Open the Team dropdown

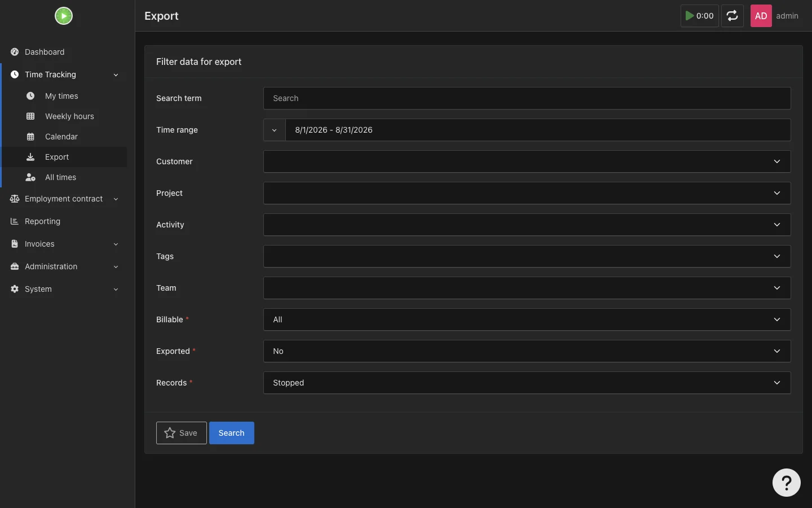[x=527, y=288]
